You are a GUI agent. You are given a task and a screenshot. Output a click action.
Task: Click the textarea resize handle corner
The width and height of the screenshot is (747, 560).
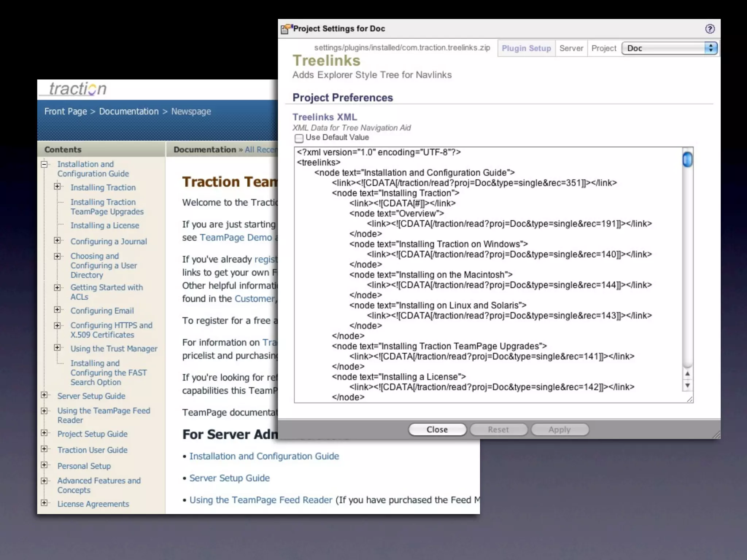coord(689,399)
